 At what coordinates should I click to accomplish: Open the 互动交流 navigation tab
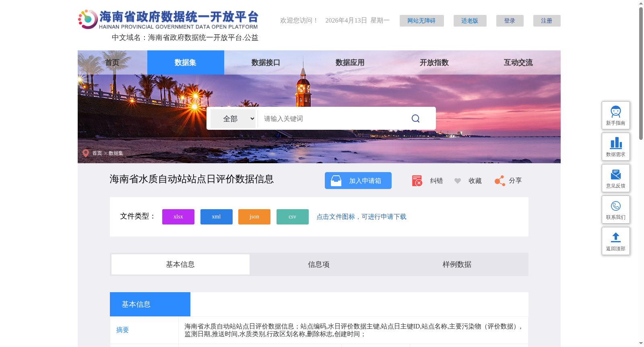(x=518, y=62)
